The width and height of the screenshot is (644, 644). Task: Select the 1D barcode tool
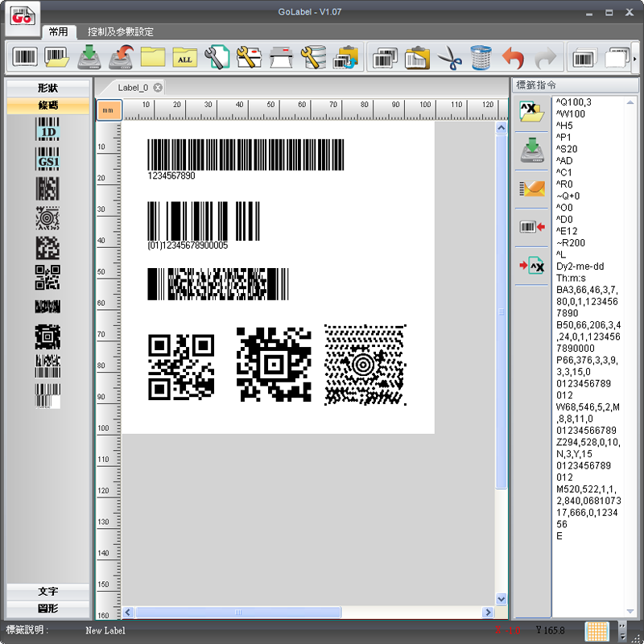[x=47, y=130]
